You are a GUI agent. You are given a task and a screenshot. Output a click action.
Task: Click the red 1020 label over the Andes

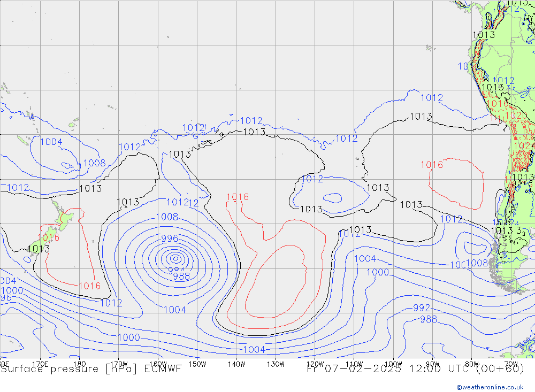pyautogui.click(x=517, y=116)
